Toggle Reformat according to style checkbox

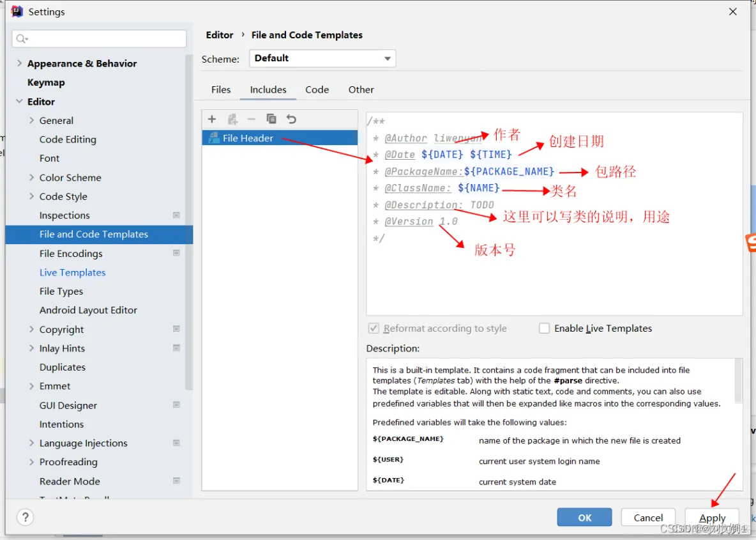click(x=374, y=328)
